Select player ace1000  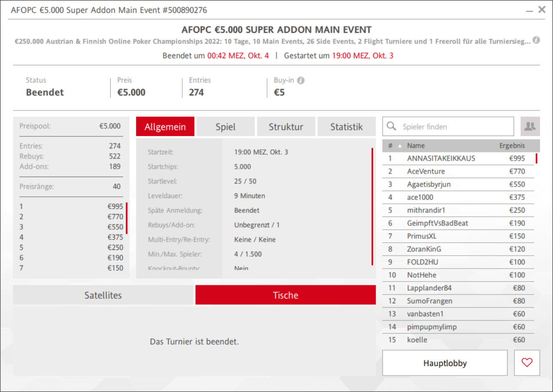click(458, 197)
